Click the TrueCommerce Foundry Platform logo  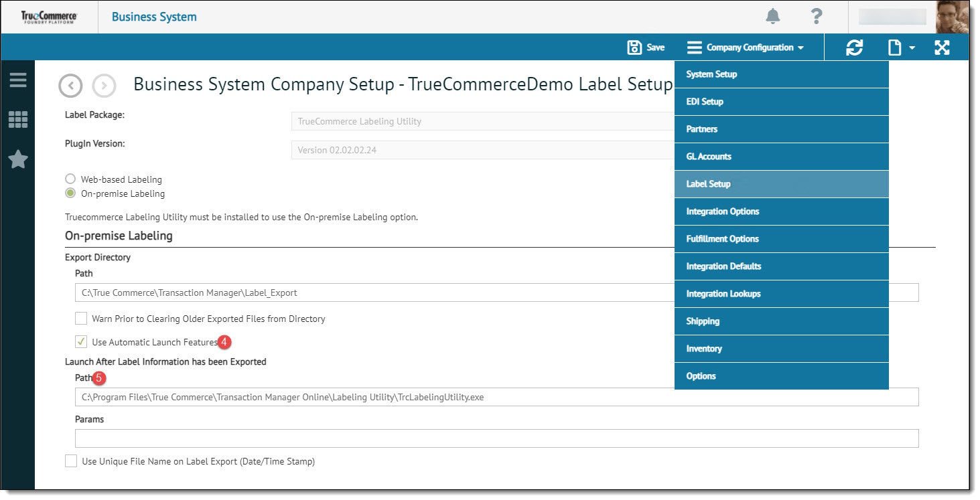(x=49, y=17)
